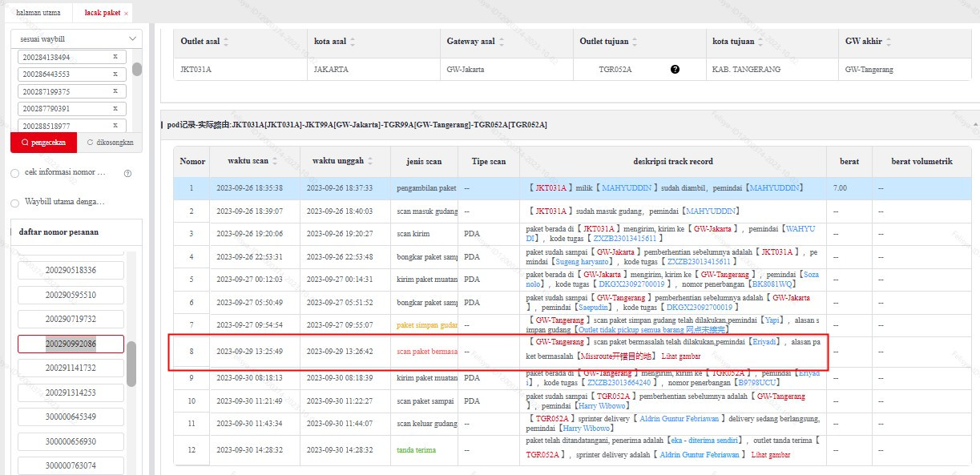Screen dimensions: 980x475
Task: Close the lacak paket tab
Action: [126, 14]
